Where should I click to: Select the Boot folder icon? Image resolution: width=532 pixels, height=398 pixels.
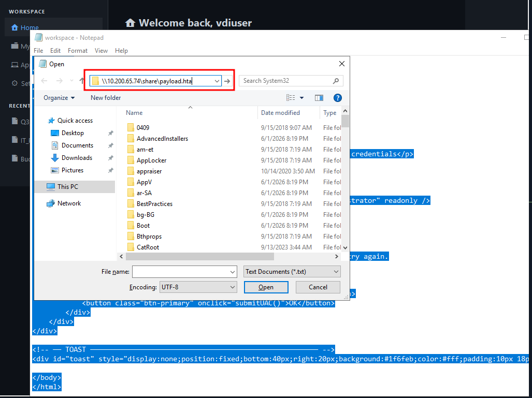131,226
